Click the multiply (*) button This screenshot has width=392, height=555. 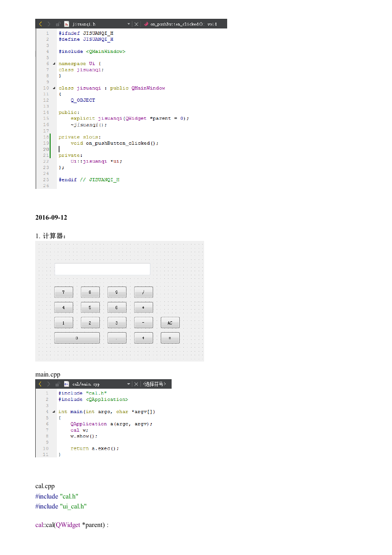[x=144, y=308]
